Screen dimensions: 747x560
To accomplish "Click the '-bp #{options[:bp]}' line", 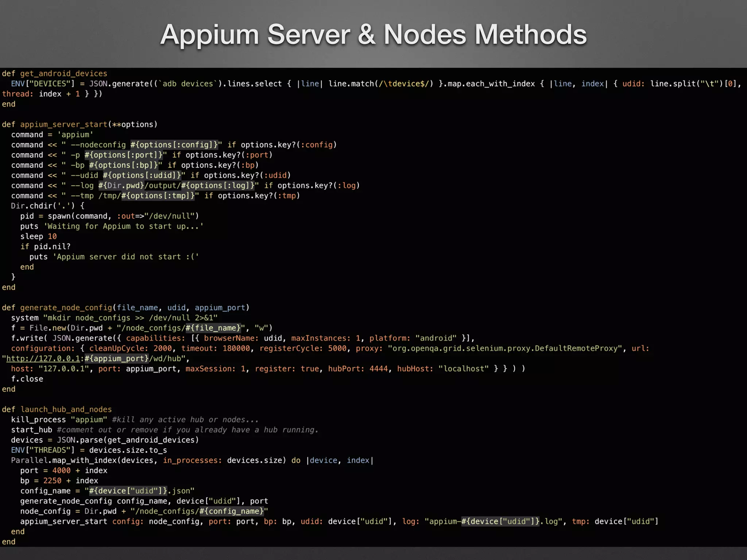I will pos(135,166).
